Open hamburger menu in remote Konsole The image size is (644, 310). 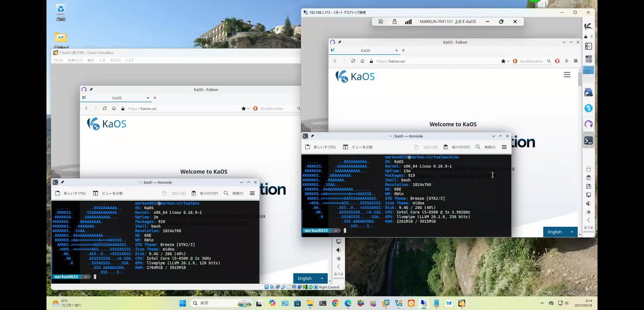(x=504, y=146)
